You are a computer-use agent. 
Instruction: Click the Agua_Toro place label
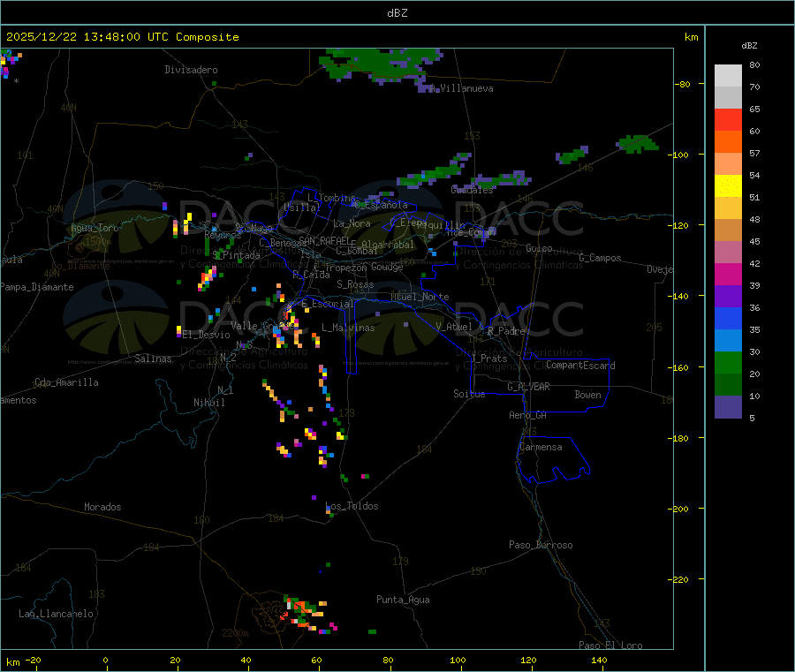click(x=95, y=228)
